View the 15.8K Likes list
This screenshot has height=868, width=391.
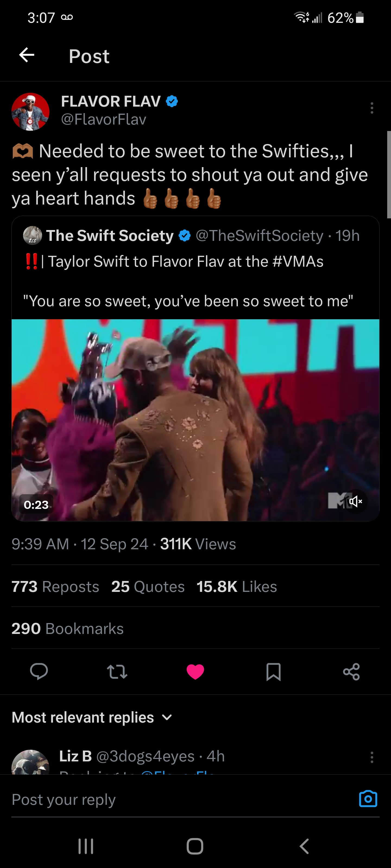[237, 587]
